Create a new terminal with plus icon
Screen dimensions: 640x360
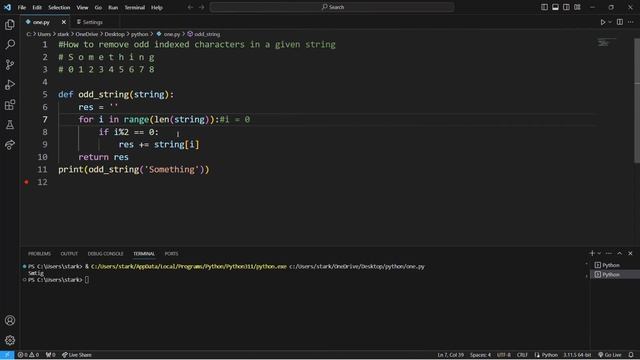[x=592, y=253]
